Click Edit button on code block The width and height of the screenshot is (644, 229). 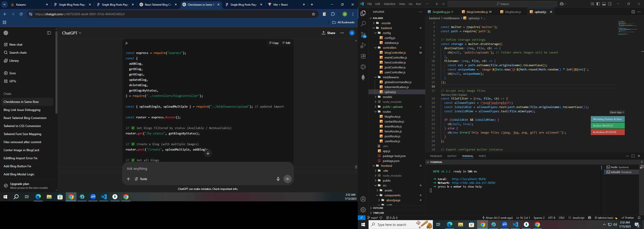point(286,43)
